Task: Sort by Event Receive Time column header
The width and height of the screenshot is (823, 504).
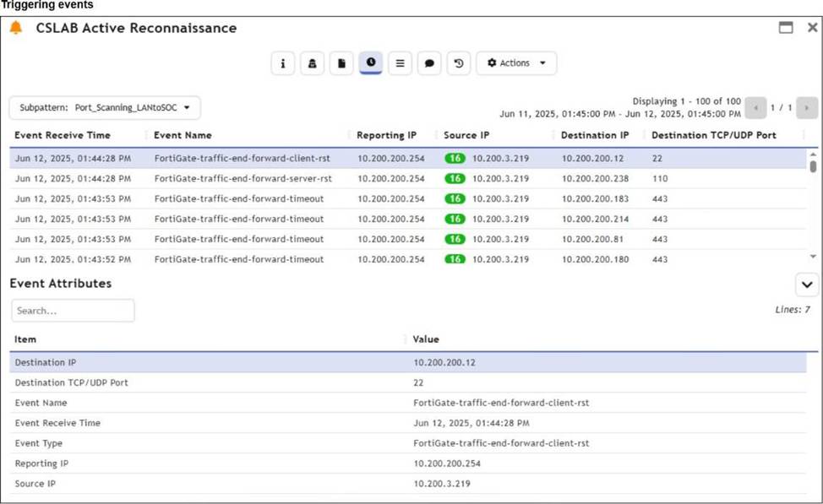Action: click(63, 135)
